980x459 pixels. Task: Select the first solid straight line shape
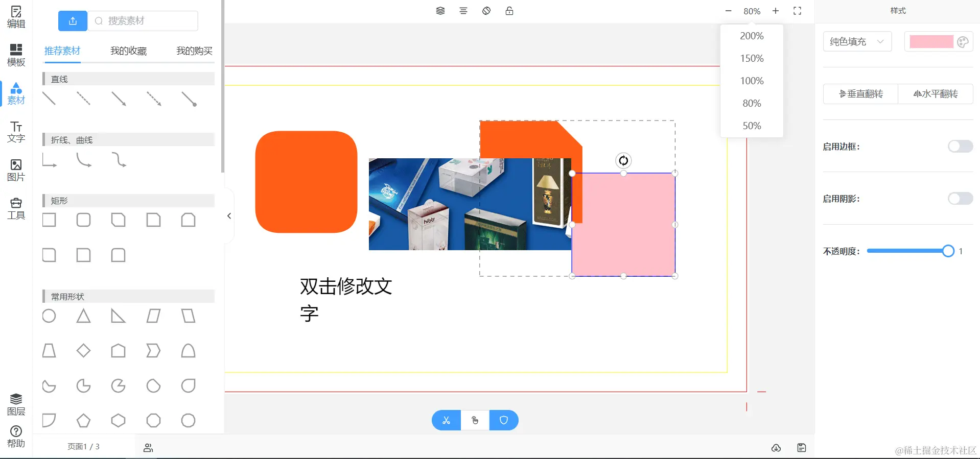49,99
